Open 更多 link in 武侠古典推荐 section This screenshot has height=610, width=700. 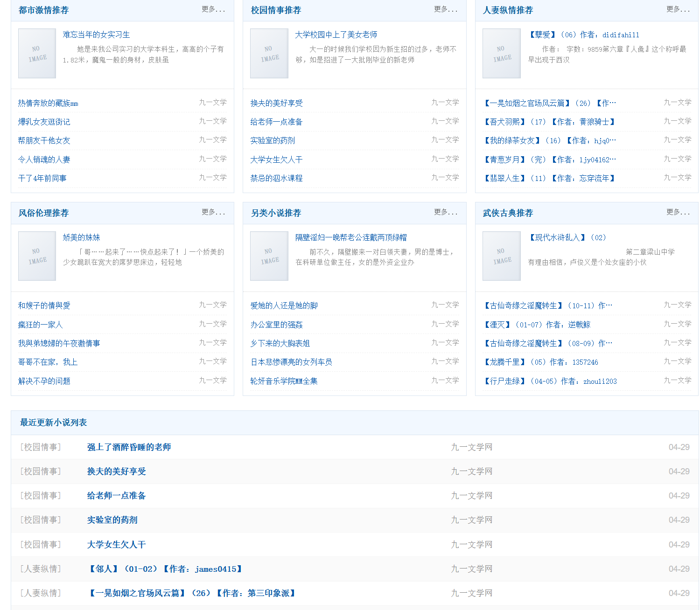click(x=678, y=212)
